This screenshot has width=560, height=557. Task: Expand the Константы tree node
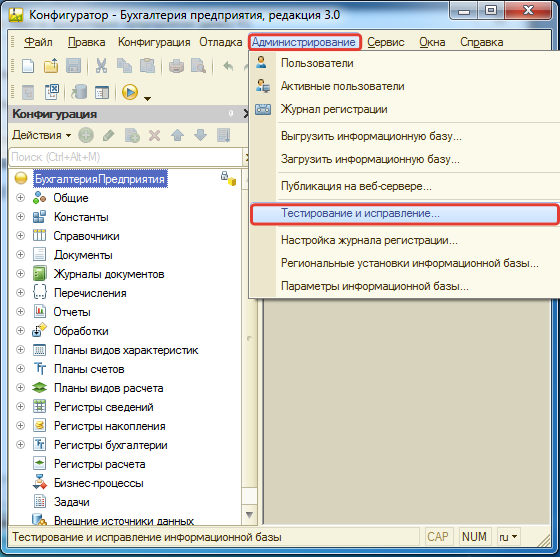coord(20,216)
